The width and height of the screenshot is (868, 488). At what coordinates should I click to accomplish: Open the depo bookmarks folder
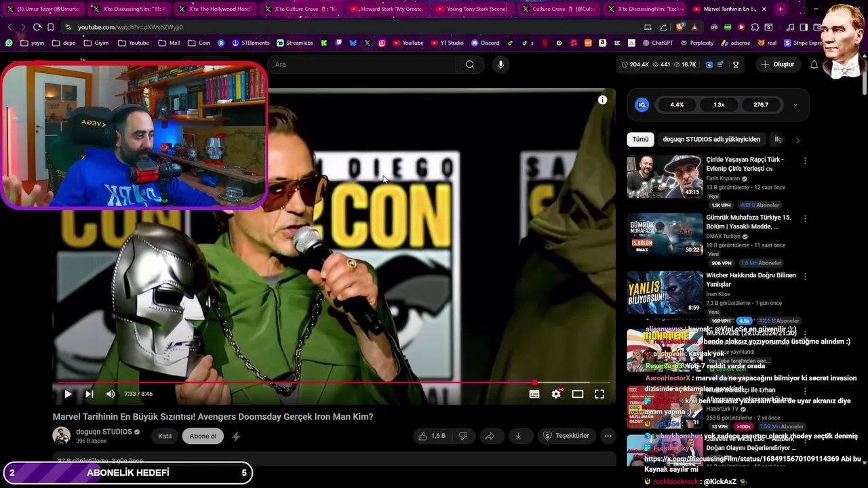[x=64, y=43]
